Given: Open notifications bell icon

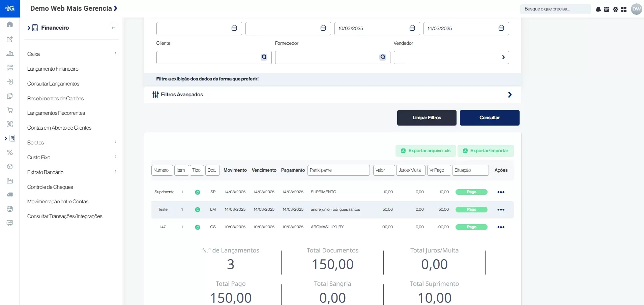Looking at the screenshot, I should (598, 9).
